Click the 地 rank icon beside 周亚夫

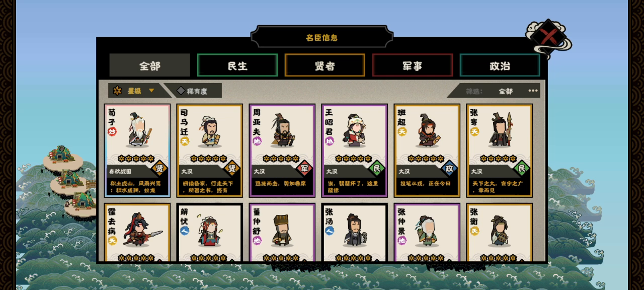[x=257, y=141]
